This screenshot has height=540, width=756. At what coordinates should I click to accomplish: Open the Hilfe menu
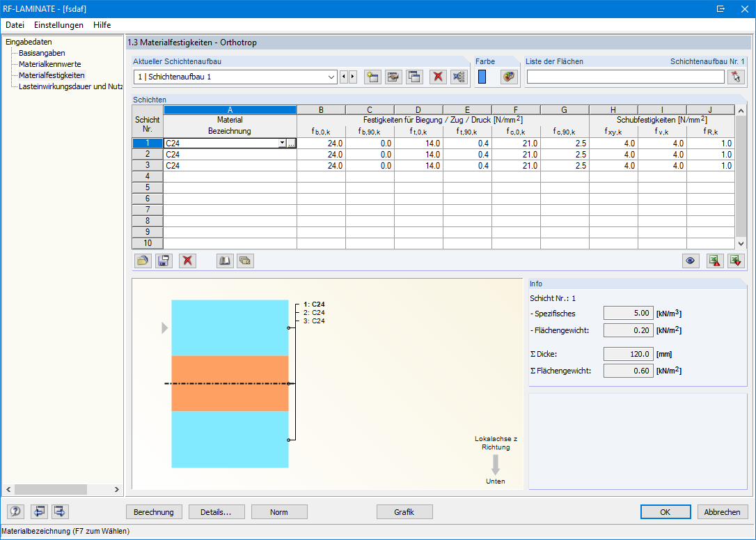(102, 25)
